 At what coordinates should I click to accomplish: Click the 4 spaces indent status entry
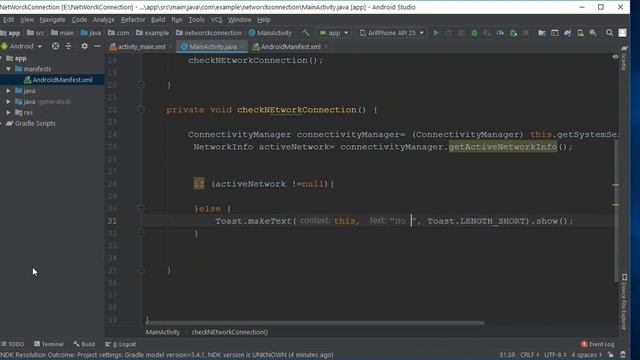coord(586,355)
